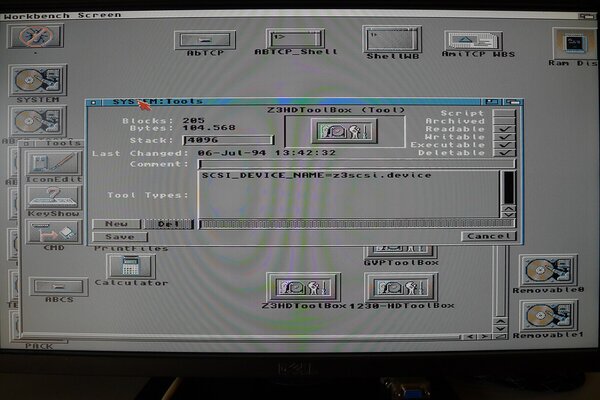Toggle the Script protection checkbox
The height and width of the screenshot is (400, 600).
(x=505, y=113)
